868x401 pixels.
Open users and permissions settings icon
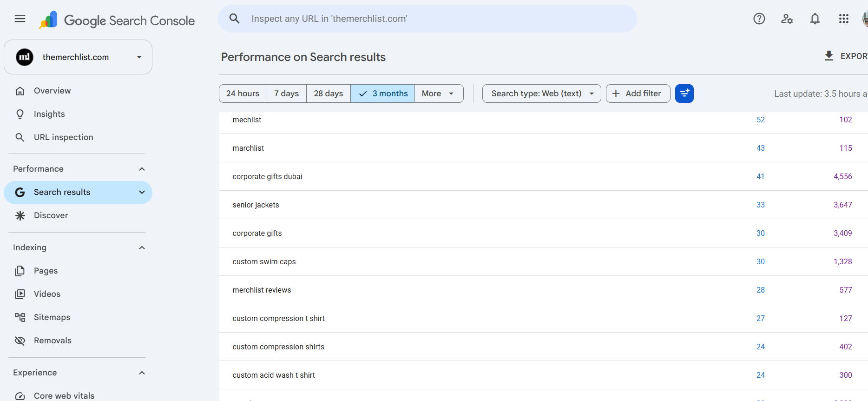point(787,19)
